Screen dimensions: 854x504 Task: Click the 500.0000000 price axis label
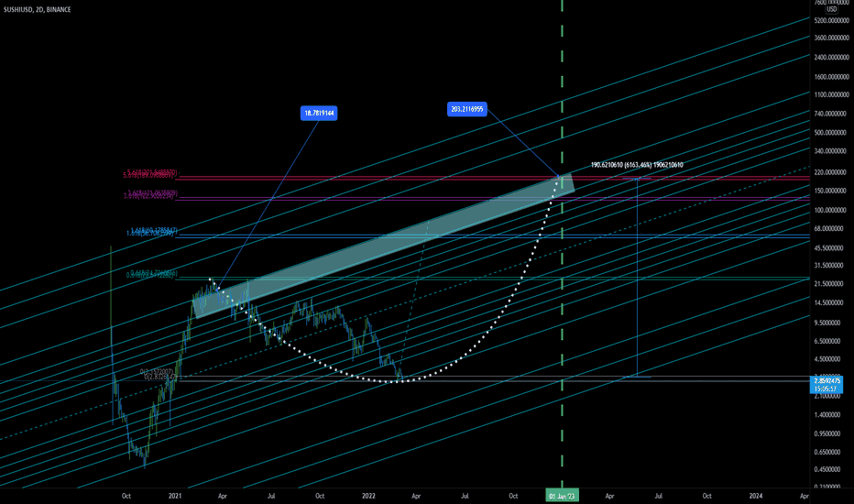[832, 132]
